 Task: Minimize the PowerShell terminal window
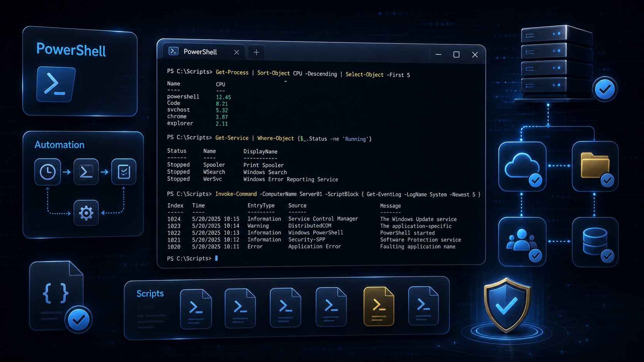point(438,54)
